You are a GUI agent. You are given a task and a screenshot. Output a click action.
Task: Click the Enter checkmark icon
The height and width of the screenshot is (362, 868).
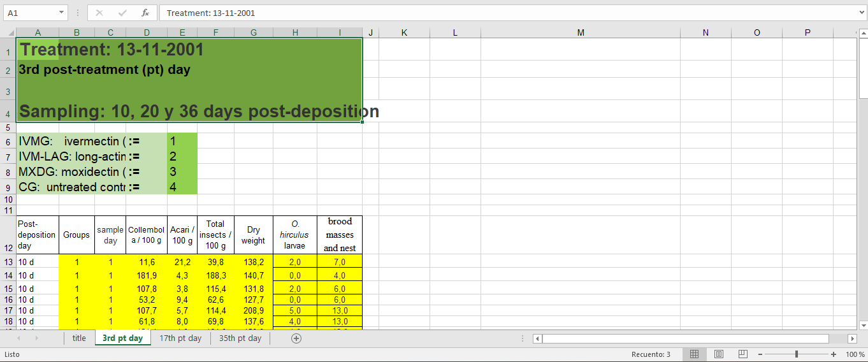[x=122, y=13]
